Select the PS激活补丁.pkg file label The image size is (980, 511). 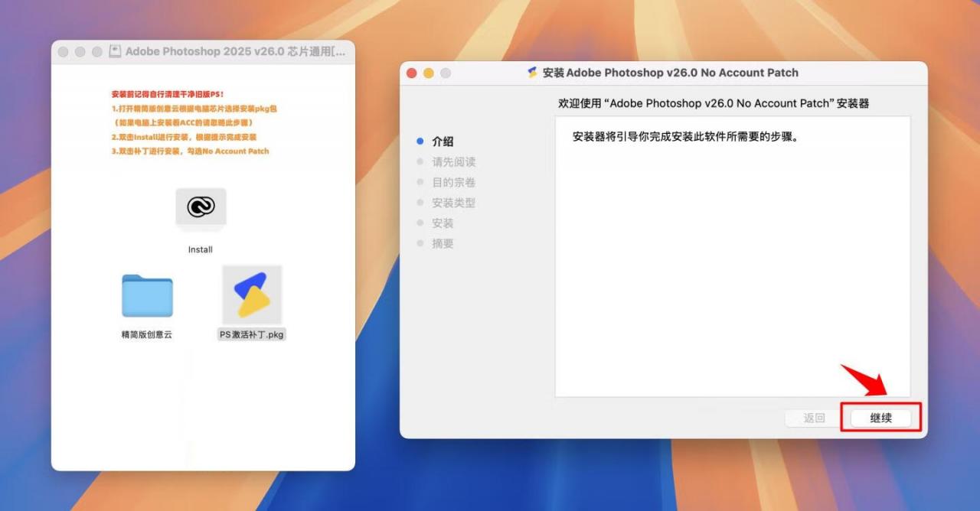[x=251, y=334]
